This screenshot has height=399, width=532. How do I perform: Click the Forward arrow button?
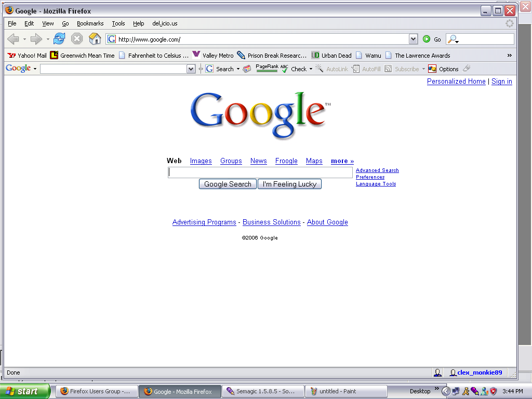(36, 39)
